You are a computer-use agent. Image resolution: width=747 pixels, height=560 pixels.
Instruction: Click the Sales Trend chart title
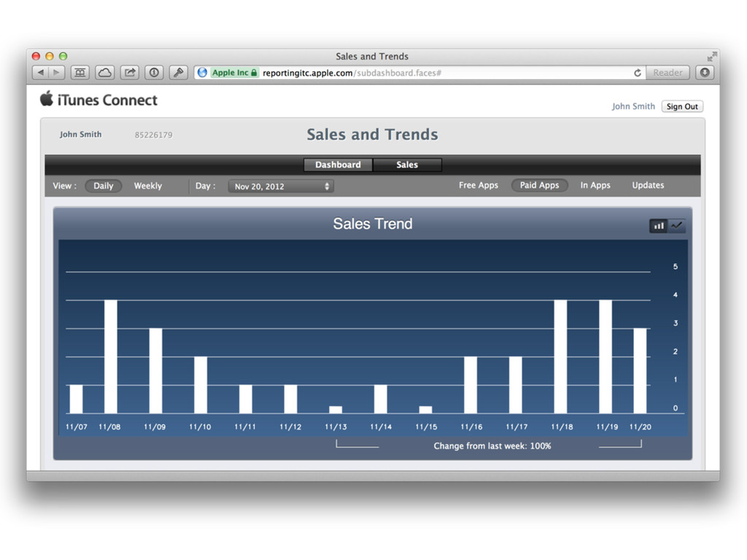tap(373, 223)
